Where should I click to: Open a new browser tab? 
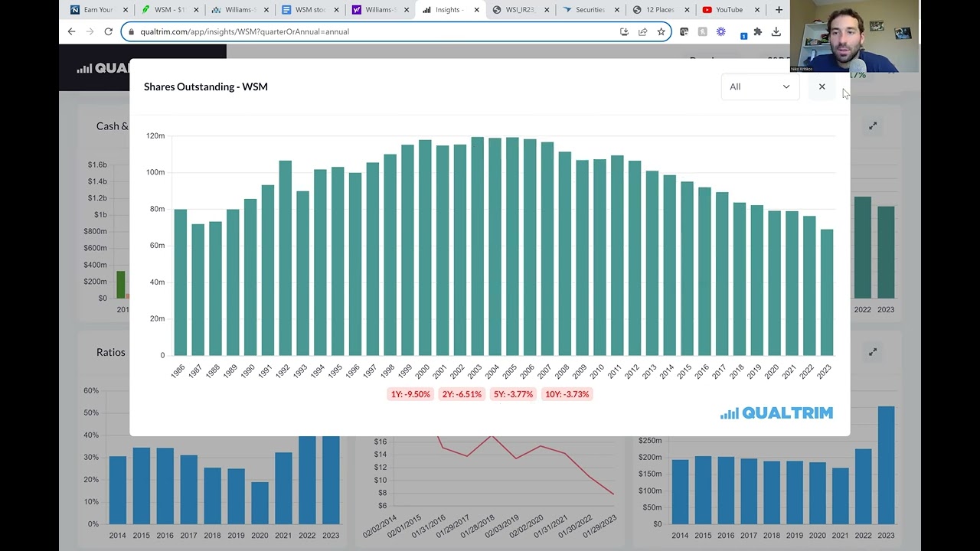click(x=779, y=10)
